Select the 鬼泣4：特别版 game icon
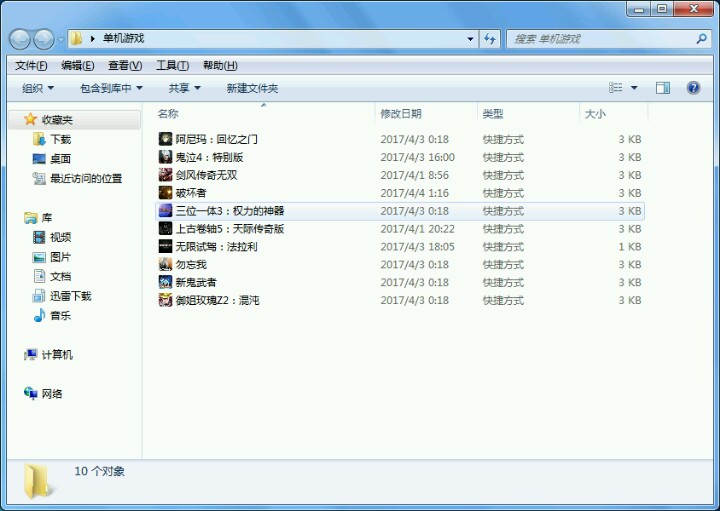The width and height of the screenshot is (720, 511). click(x=166, y=158)
